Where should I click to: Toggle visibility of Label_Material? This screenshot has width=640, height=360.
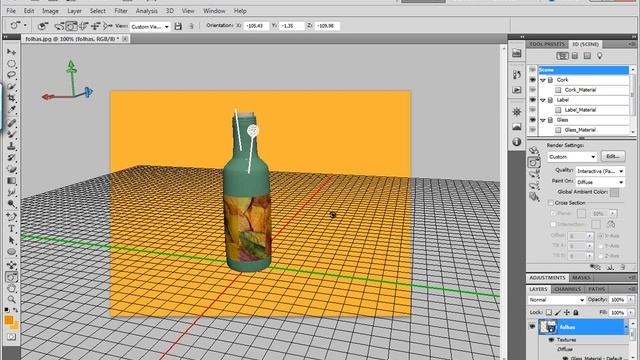pos(532,110)
